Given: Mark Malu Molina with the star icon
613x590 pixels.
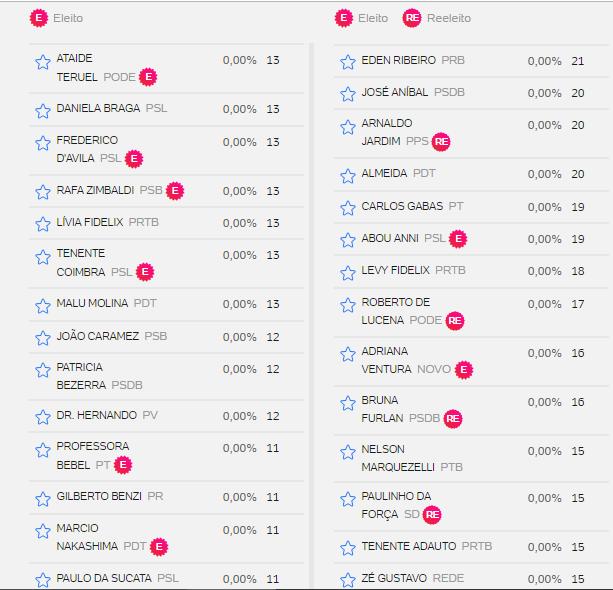Looking at the screenshot, I should click(43, 305).
